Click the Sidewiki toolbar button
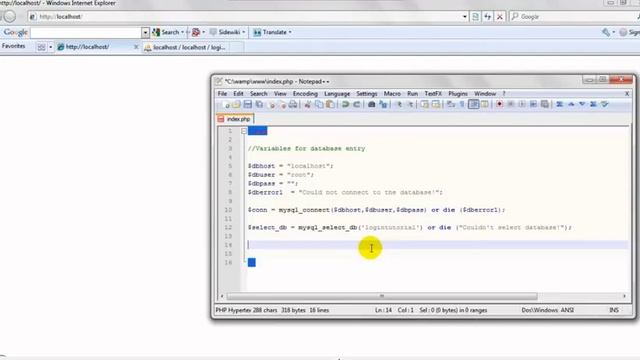Image resolution: width=640 pixels, height=360 pixels. (x=224, y=32)
